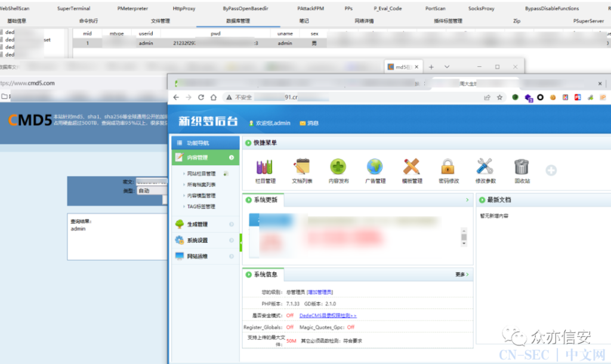Click the 密文 input field on cmd5
Image resolution: width=611 pixels, height=364 pixels.
pyautogui.click(x=152, y=181)
